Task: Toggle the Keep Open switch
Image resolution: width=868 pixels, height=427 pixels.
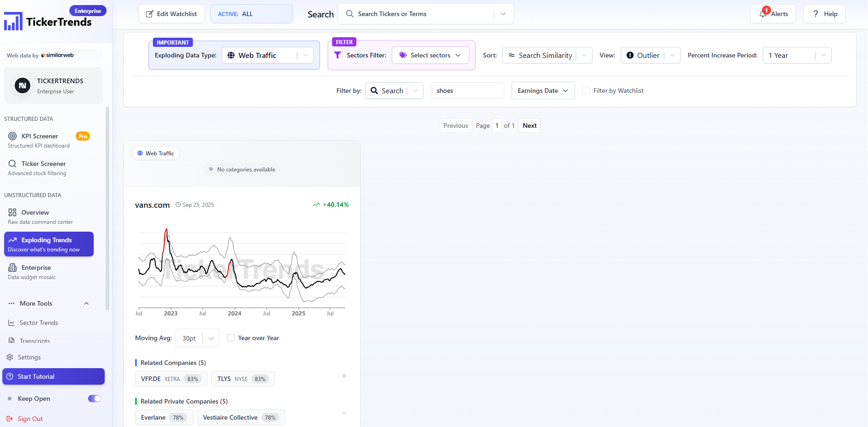Action: tap(94, 399)
